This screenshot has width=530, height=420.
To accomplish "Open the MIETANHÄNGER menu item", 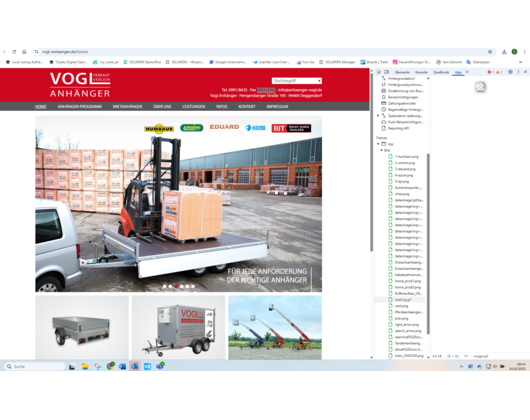I will tap(127, 106).
